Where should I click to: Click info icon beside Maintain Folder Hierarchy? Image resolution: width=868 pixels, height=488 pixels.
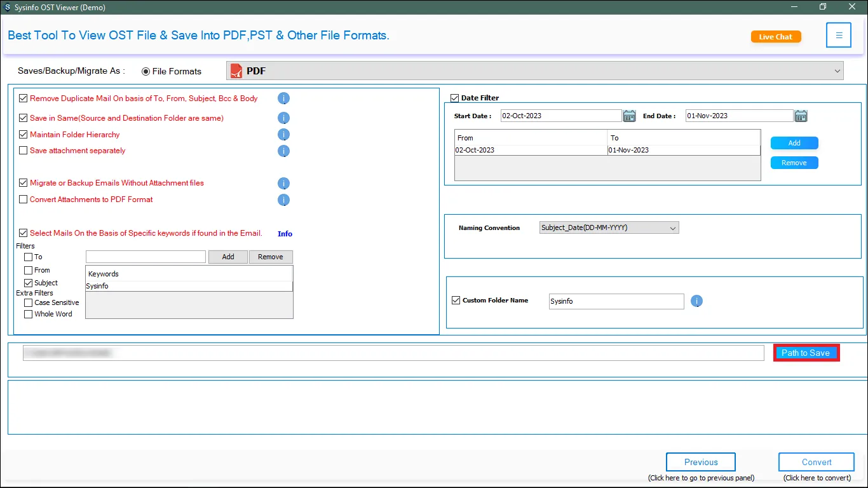[x=283, y=135]
